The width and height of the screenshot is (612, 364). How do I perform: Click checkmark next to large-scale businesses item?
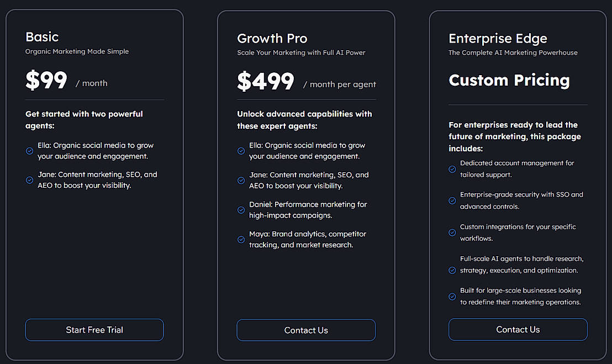click(452, 297)
